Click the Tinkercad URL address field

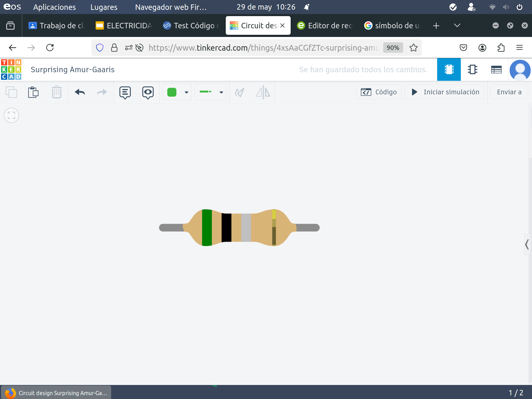[264, 48]
